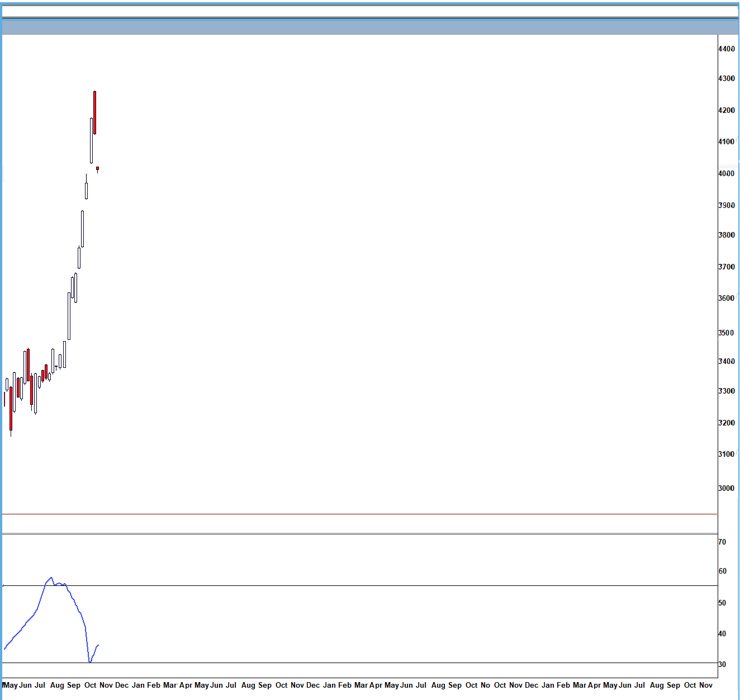Image resolution: width=740 pixels, height=700 pixels.
Task: Click the divider between price and indicator panes
Action: pos(358,514)
